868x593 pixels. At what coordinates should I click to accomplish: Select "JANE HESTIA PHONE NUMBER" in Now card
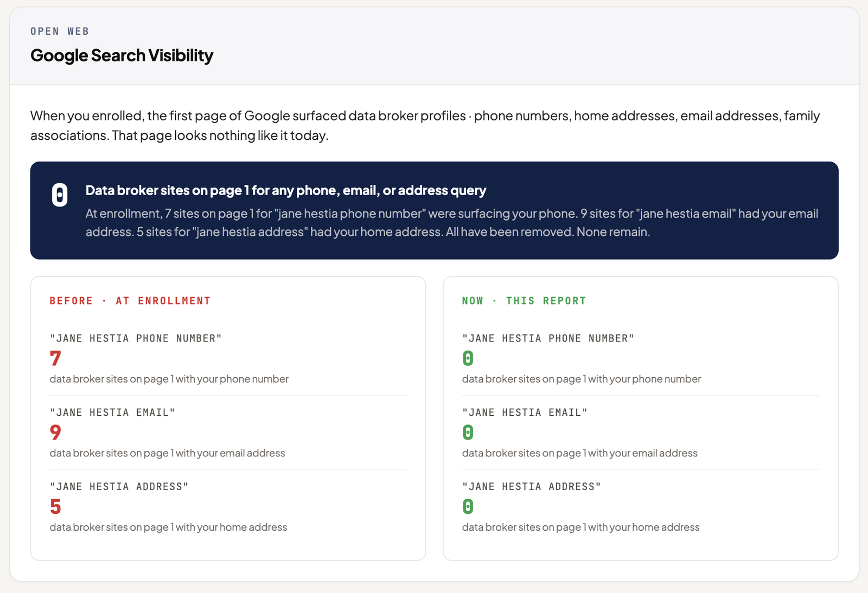(x=548, y=338)
